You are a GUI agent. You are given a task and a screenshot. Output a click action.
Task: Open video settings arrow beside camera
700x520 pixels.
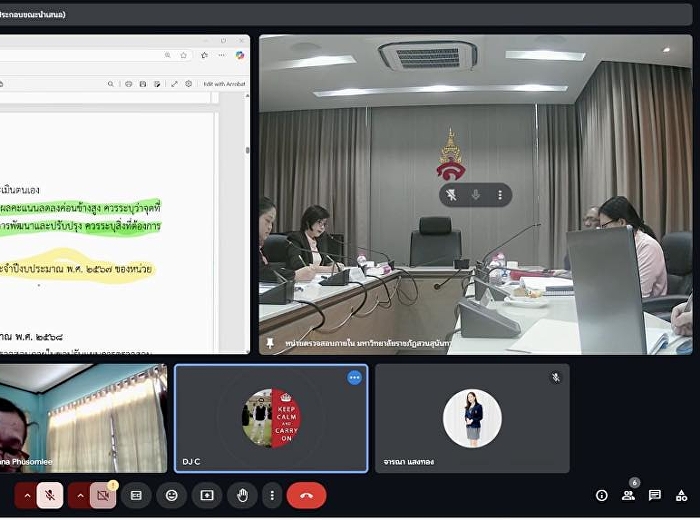(x=80, y=495)
